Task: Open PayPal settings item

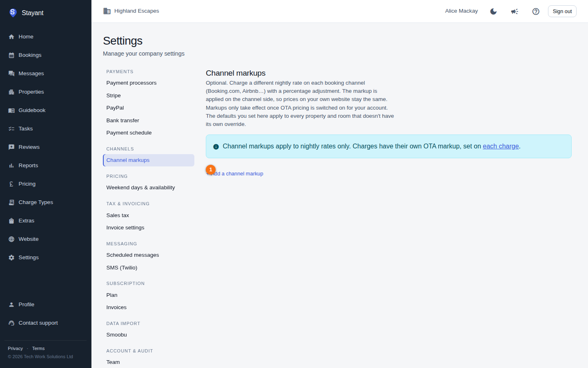Action: pos(149,108)
